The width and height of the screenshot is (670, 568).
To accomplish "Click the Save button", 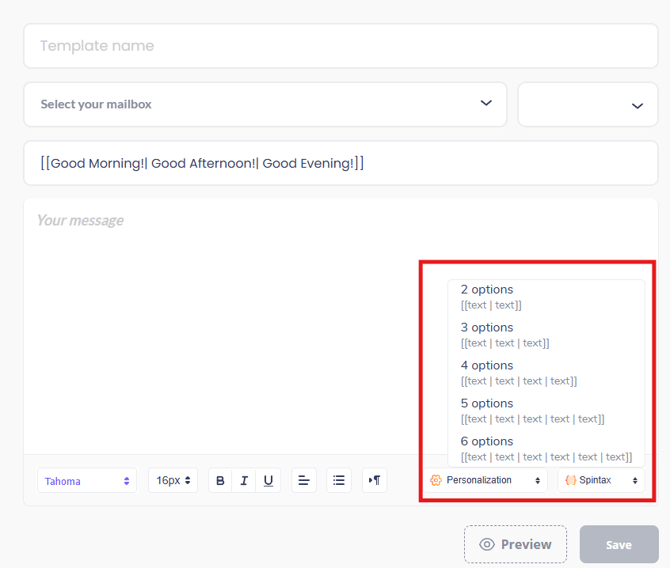I will pyautogui.click(x=618, y=545).
